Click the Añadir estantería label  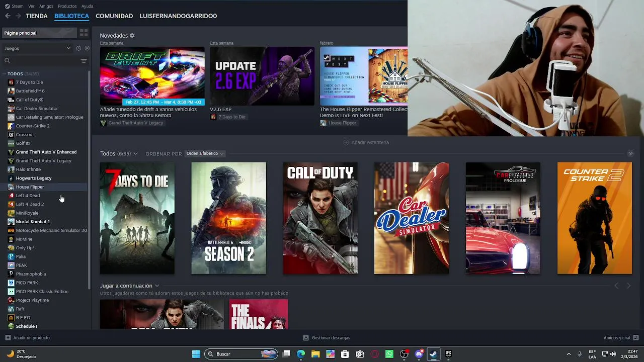[x=370, y=142]
